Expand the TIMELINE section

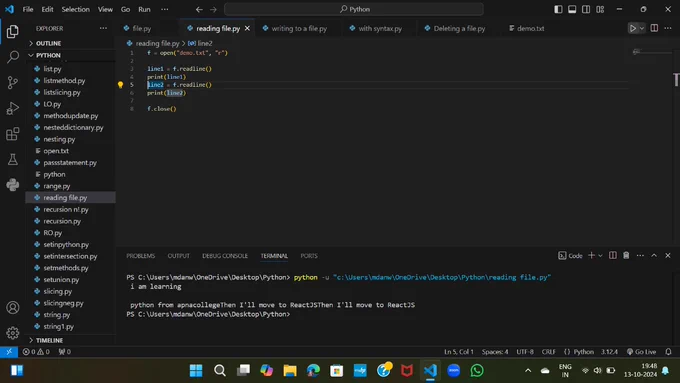[x=49, y=340]
